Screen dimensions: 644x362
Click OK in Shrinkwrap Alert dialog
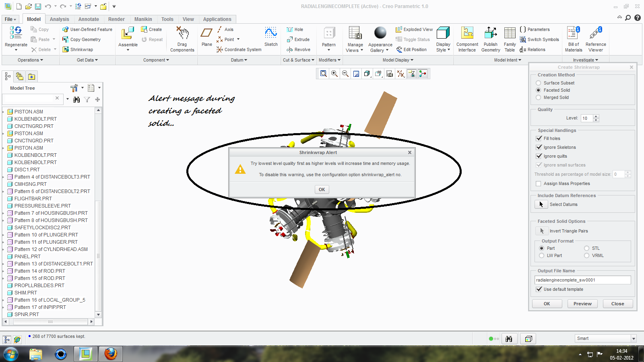click(x=322, y=189)
